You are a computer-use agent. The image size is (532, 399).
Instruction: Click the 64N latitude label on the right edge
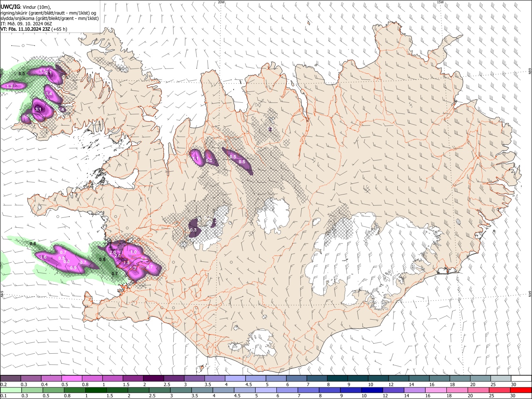tap(530, 293)
